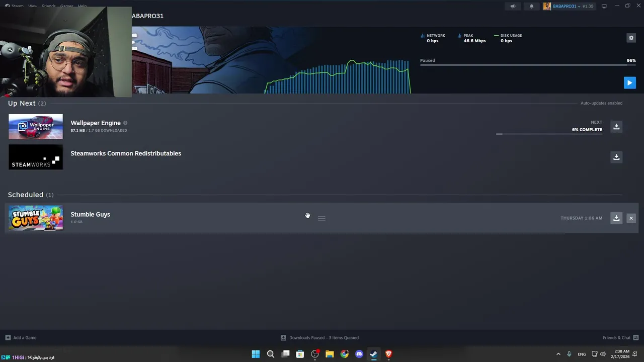Click the 96% download progress bar
644x362 pixels.
click(528, 65)
